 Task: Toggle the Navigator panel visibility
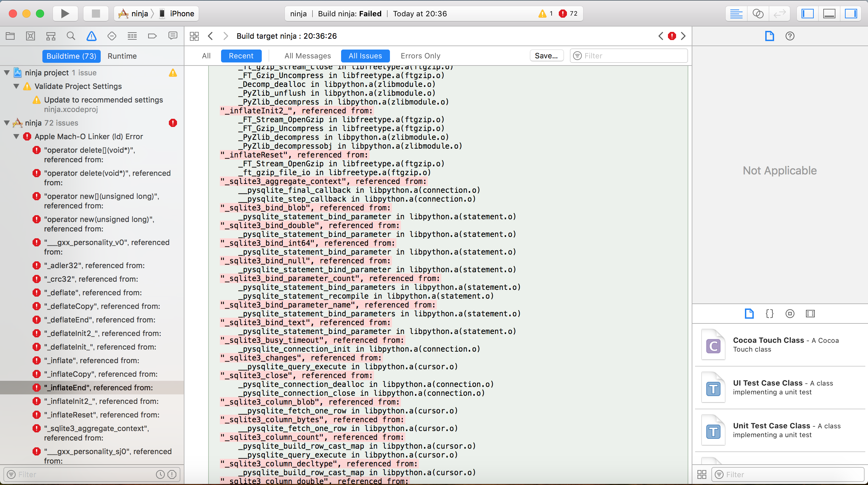(x=807, y=14)
